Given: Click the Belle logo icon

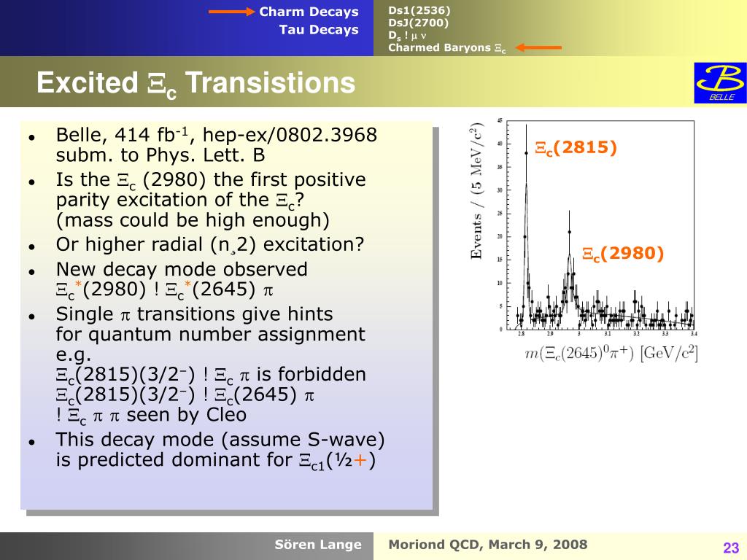Looking at the screenshot, I should (x=720, y=82).
